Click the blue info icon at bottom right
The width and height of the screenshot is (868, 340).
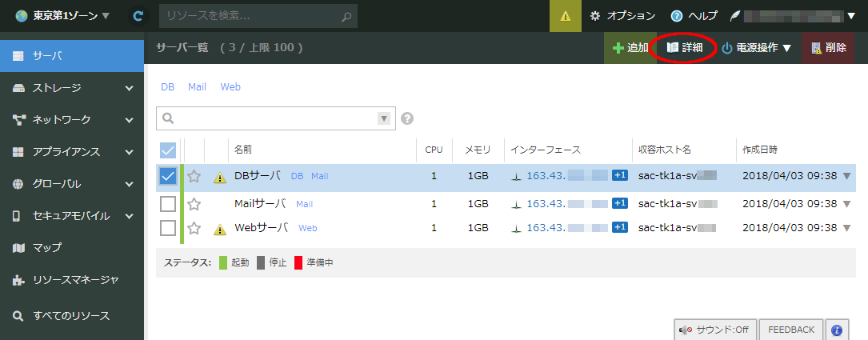(x=836, y=330)
